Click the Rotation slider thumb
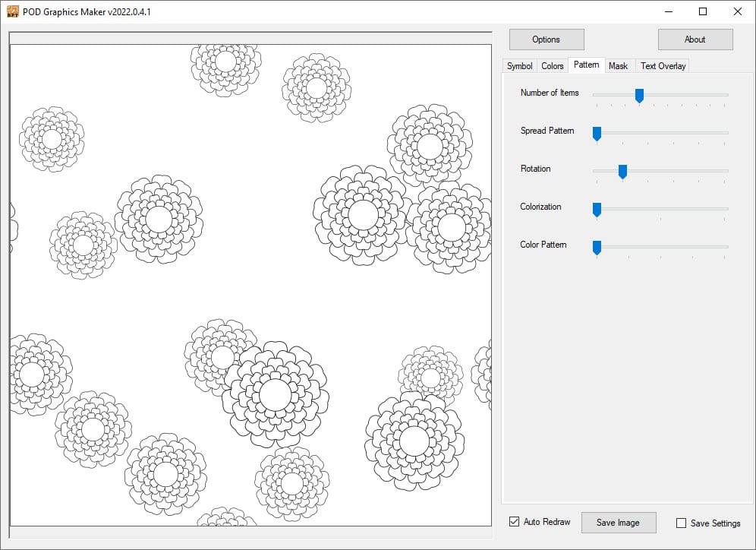The height and width of the screenshot is (550, 756). point(622,171)
